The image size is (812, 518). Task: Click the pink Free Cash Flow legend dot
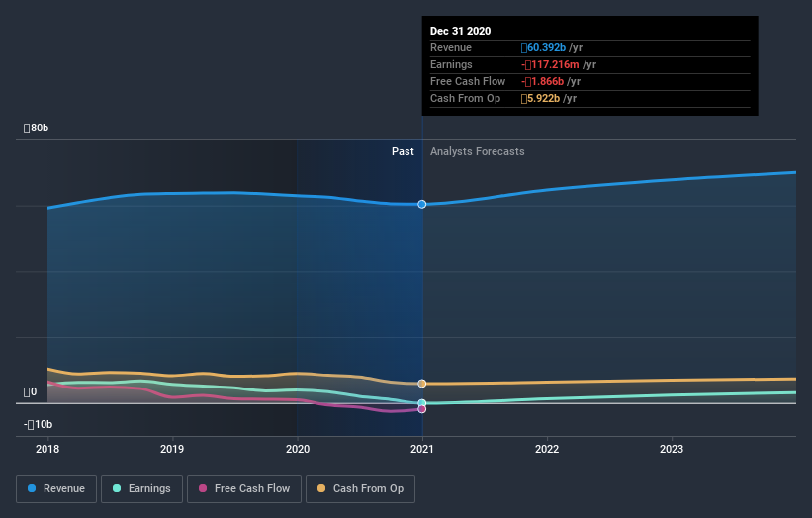coord(203,488)
